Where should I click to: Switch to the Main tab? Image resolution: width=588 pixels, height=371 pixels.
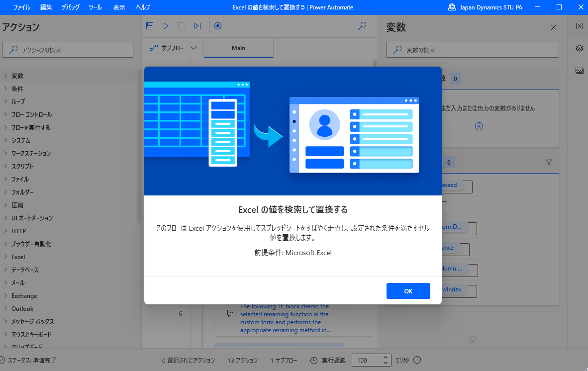(x=238, y=48)
